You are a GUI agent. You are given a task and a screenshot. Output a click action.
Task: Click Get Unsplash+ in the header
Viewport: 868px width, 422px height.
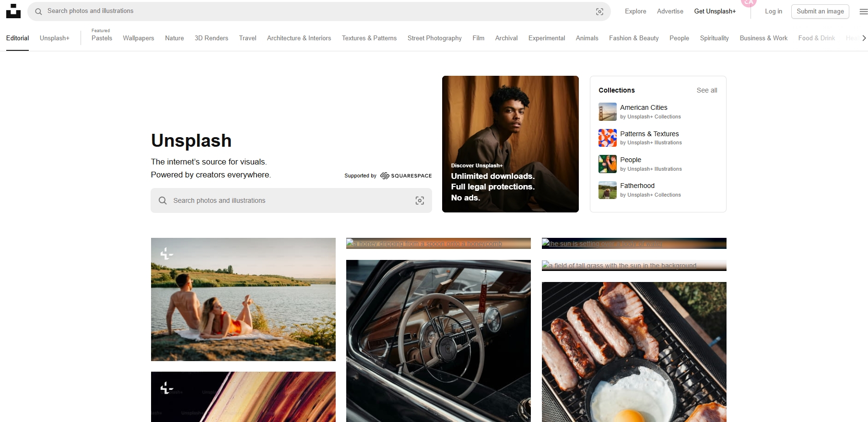point(715,12)
